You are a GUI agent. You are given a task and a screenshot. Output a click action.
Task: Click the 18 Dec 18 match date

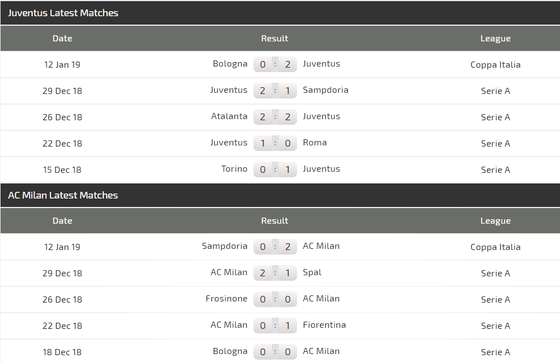click(62, 352)
